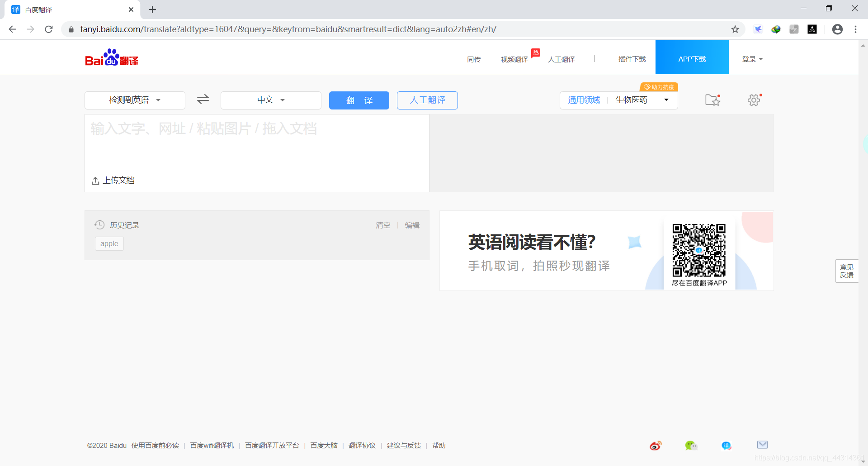Select history item apple
This screenshot has width=868, height=466.
pyautogui.click(x=109, y=243)
